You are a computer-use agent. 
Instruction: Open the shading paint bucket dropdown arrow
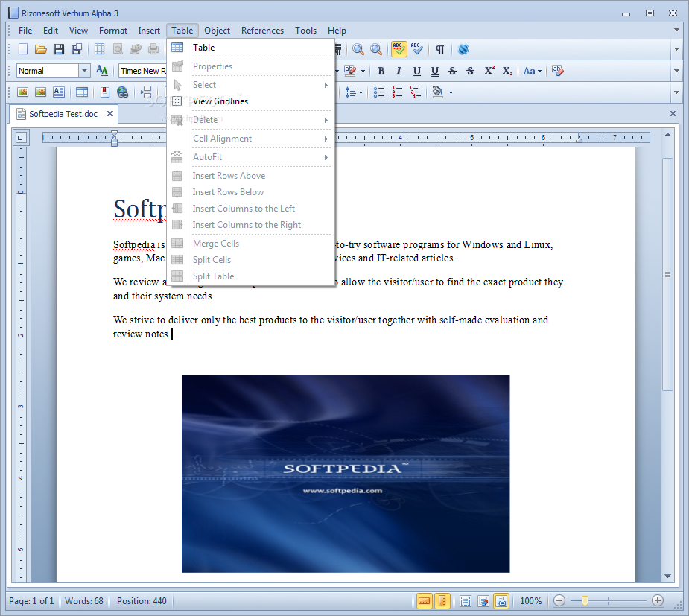pyautogui.click(x=451, y=92)
